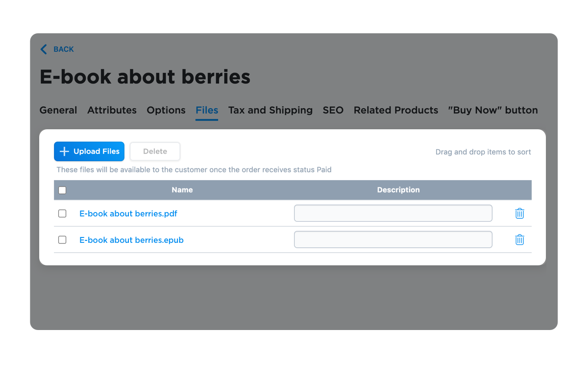The width and height of the screenshot is (588, 378).
Task: Click the back chevron arrow icon
Action: pyautogui.click(x=44, y=49)
